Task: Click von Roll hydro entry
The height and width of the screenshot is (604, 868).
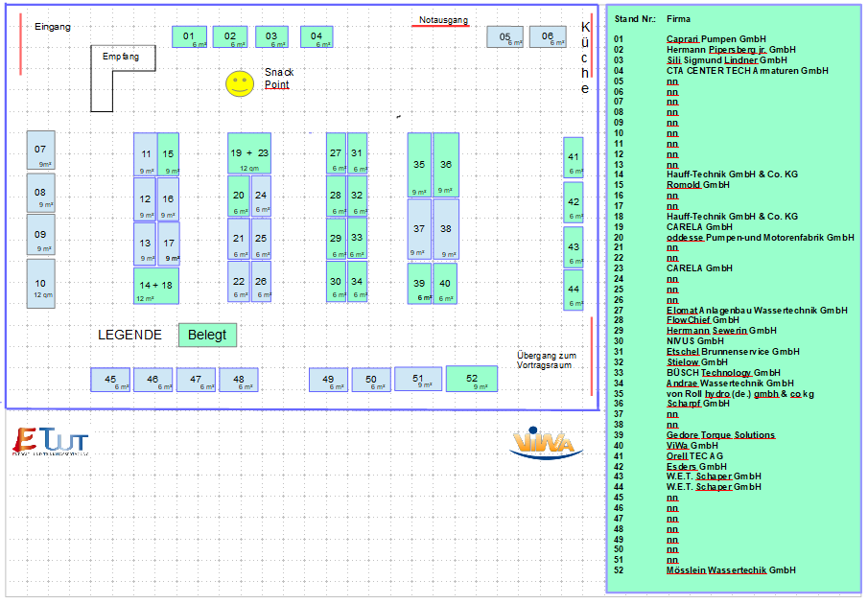Action: coord(740,394)
